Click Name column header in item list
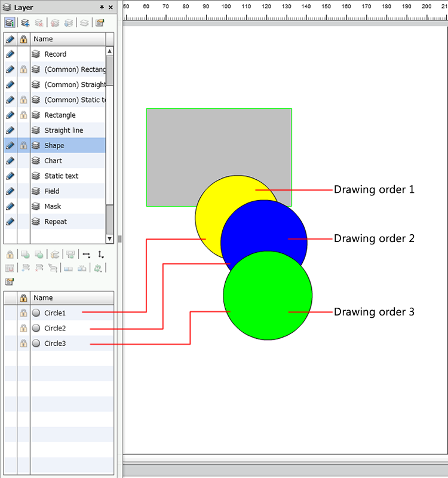The image size is (448, 478). coord(72,298)
